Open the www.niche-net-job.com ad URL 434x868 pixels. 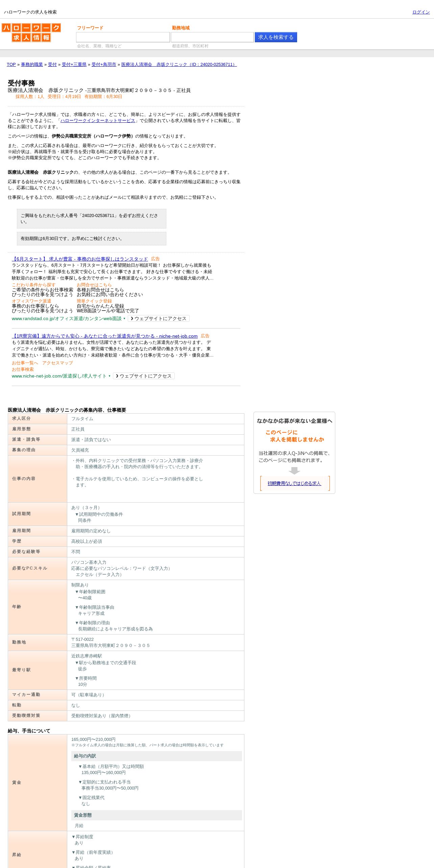(x=59, y=376)
